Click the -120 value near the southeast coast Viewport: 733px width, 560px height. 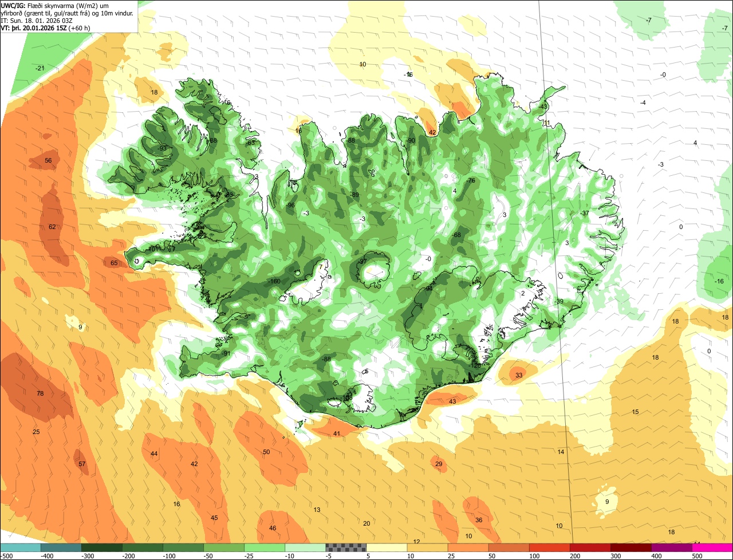tap(474, 365)
